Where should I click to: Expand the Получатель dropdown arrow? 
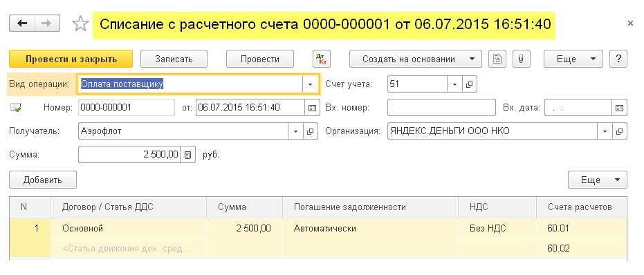tap(296, 131)
